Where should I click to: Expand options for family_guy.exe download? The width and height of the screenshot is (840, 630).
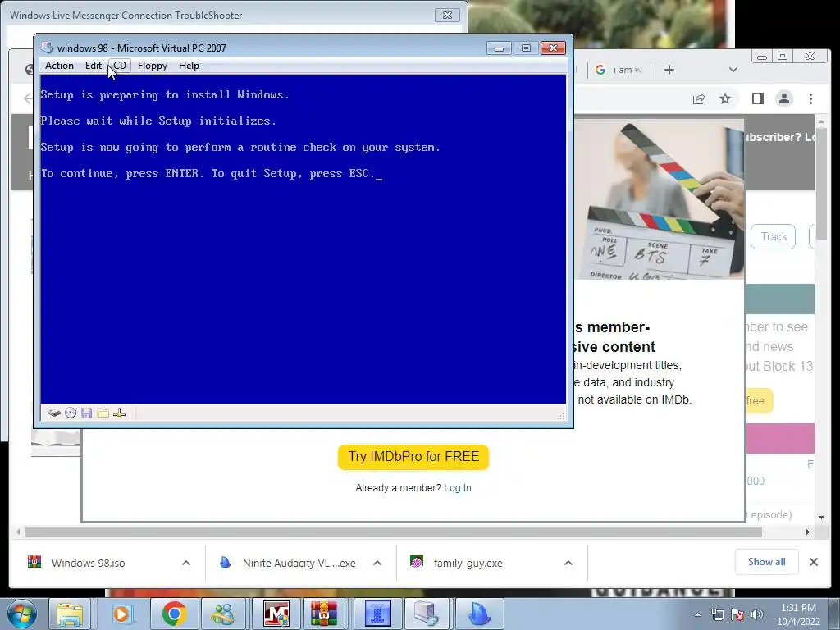coord(568,563)
